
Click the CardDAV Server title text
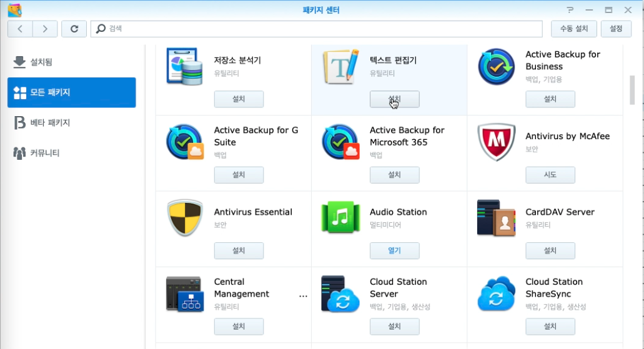pyautogui.click(x=560, y=212)
